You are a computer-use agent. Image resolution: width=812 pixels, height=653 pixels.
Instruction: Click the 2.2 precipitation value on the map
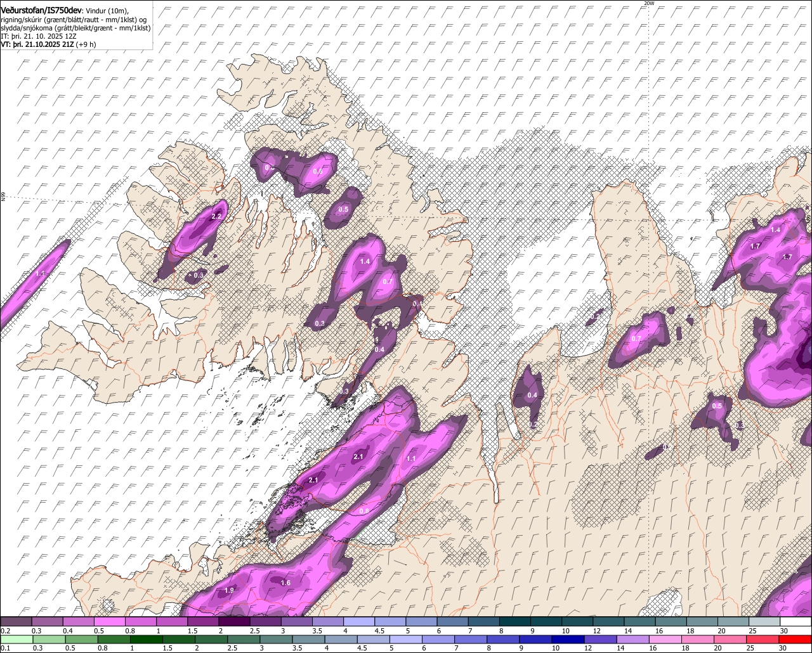pos(216,216)
